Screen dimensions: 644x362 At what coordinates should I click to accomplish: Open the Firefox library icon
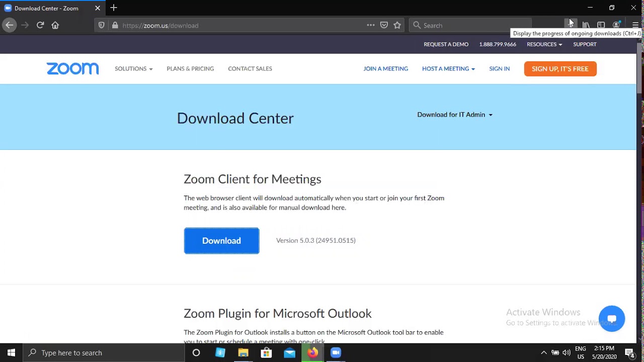coord(586,25)
